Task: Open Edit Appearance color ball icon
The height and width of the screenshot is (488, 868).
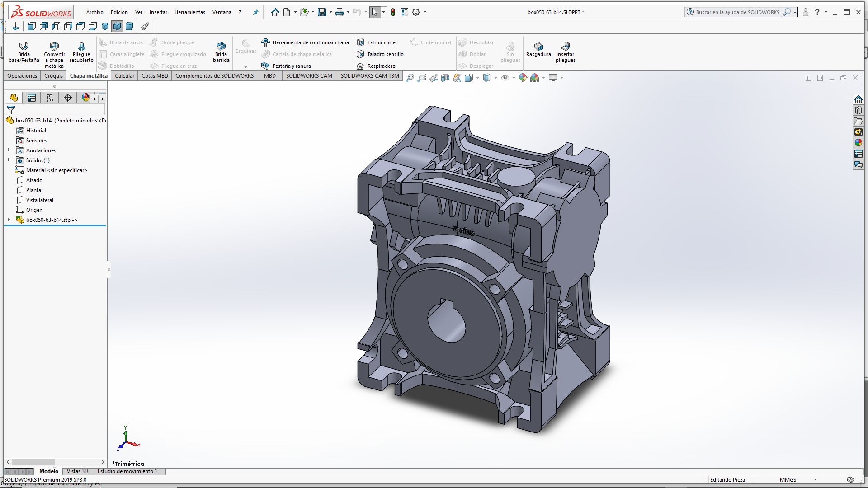Action: point(523,78)
